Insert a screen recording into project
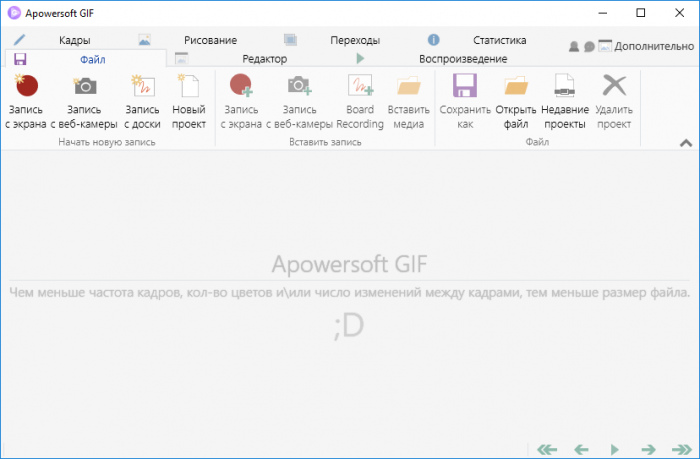 (241, 102)
